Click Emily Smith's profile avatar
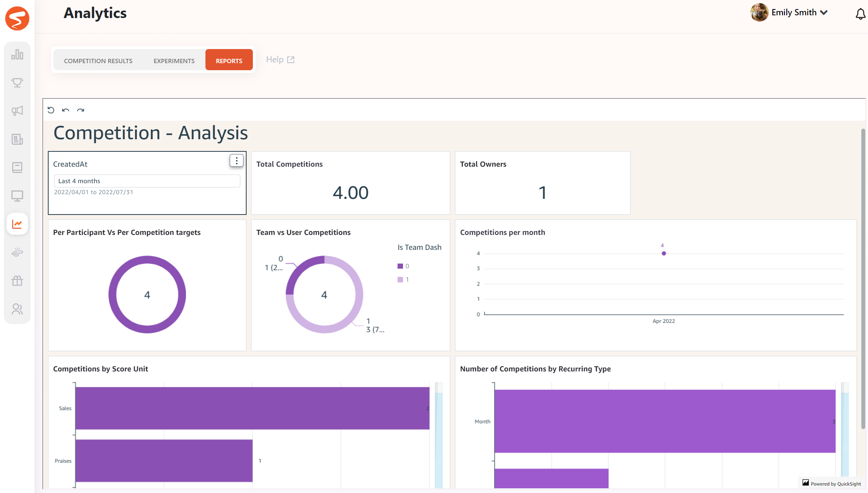 pyautogui.click(x=759, y=13)
